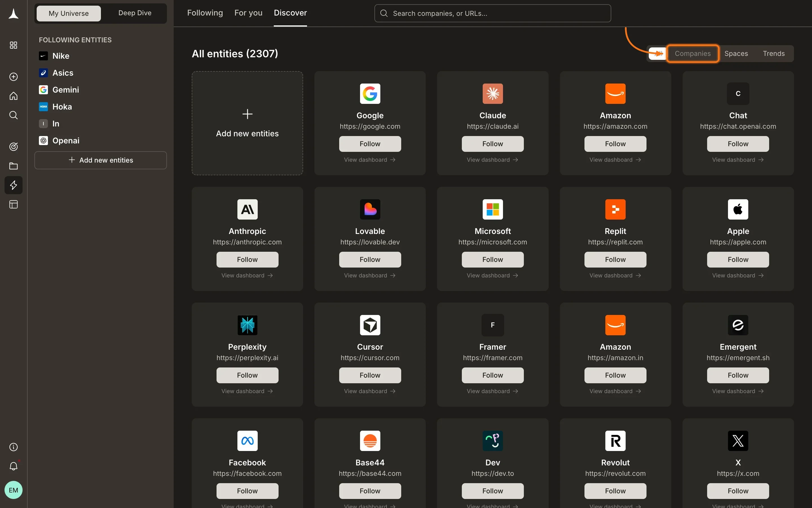Click the Cursor logo on its card
The height and width of the screenshot is (508, 812).
[x=370, y=325]
